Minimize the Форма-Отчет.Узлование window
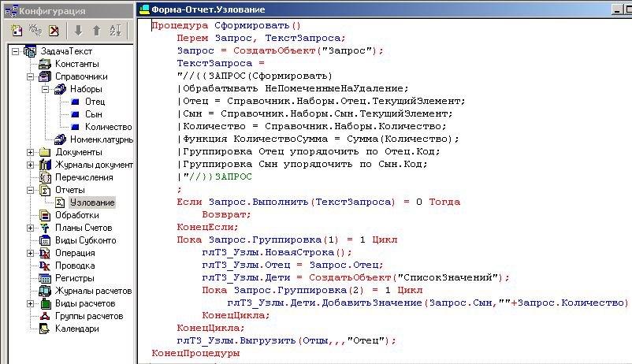This screenshot has height=364, width=632. point(617,9)
